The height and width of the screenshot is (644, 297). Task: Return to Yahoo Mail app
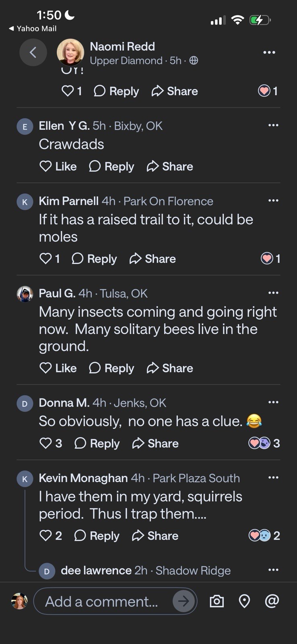(33, 29)
